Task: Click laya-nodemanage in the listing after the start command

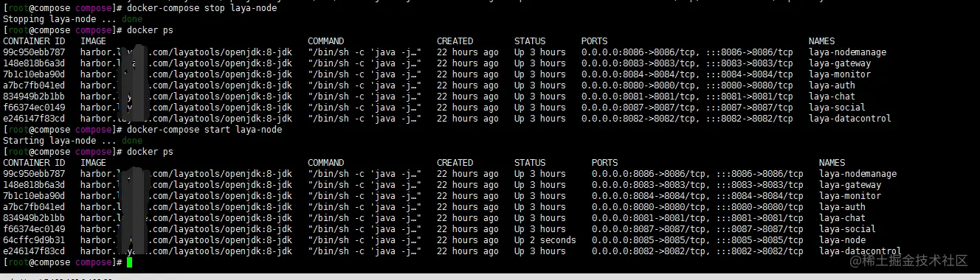Action: 857,174
